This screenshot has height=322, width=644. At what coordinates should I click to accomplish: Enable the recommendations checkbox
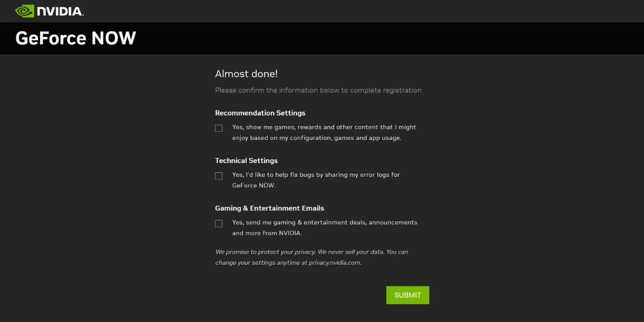coord(219,128)
